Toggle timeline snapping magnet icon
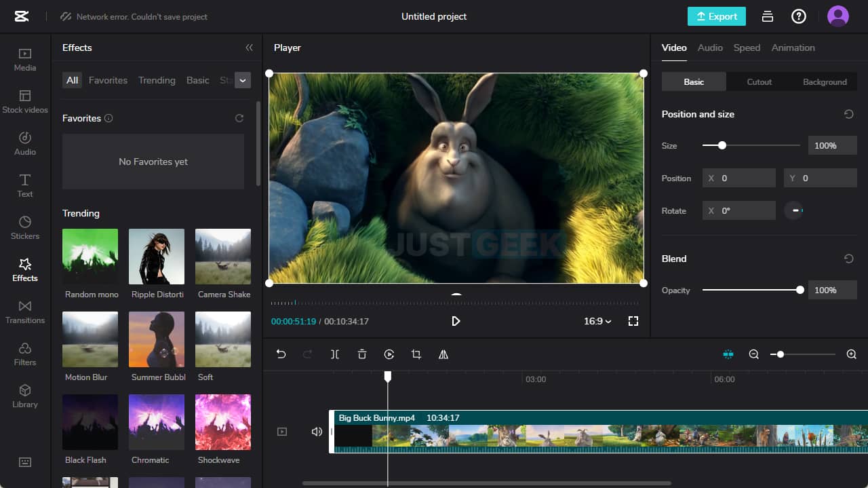 728,354
